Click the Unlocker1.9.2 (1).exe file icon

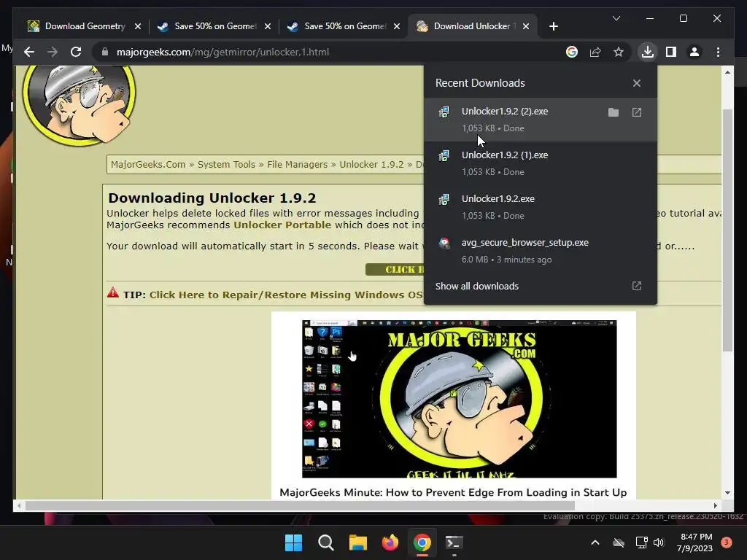pyautogui.click(x=444, y=156)
